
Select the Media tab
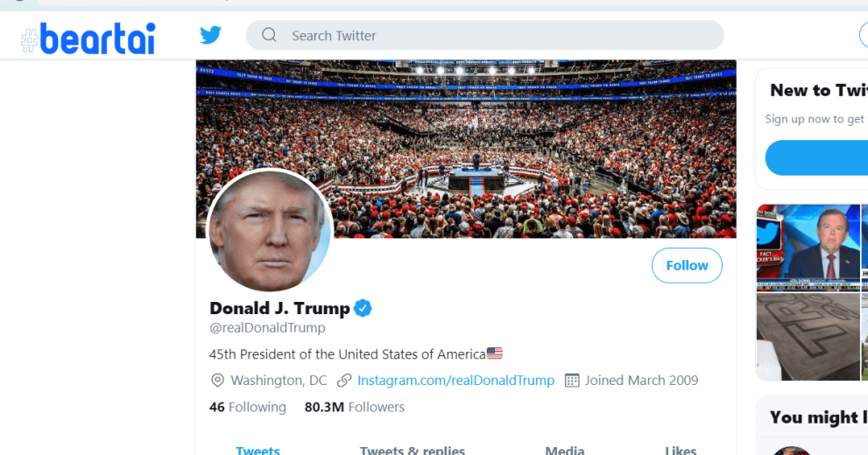[x=565, y=450]
